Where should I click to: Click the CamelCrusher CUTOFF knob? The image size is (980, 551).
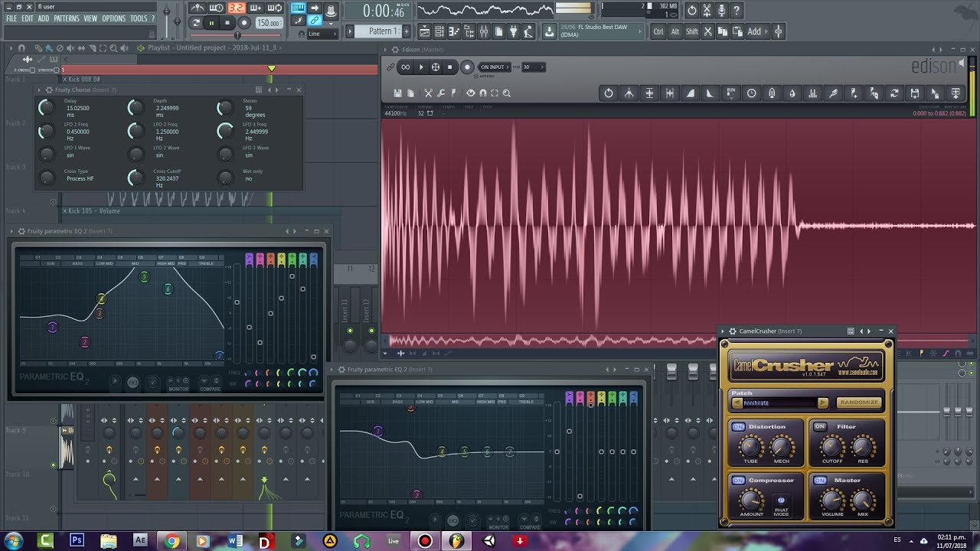[831, 447]
